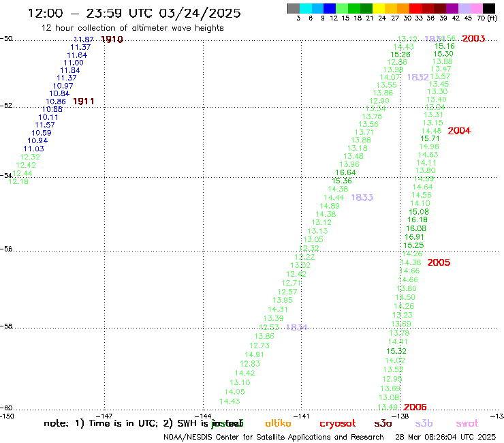
Task: Select the blue wave reading 11.00
Action: [x=74, y=63]
